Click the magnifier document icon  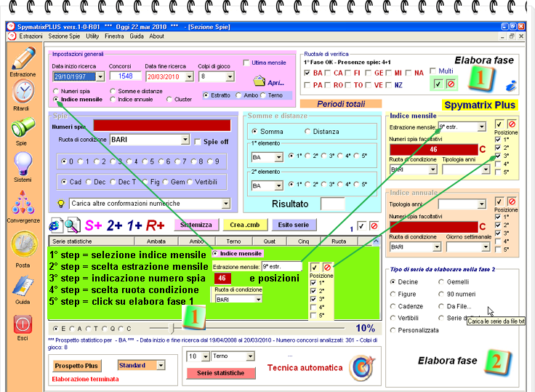(x=73, y=225)
